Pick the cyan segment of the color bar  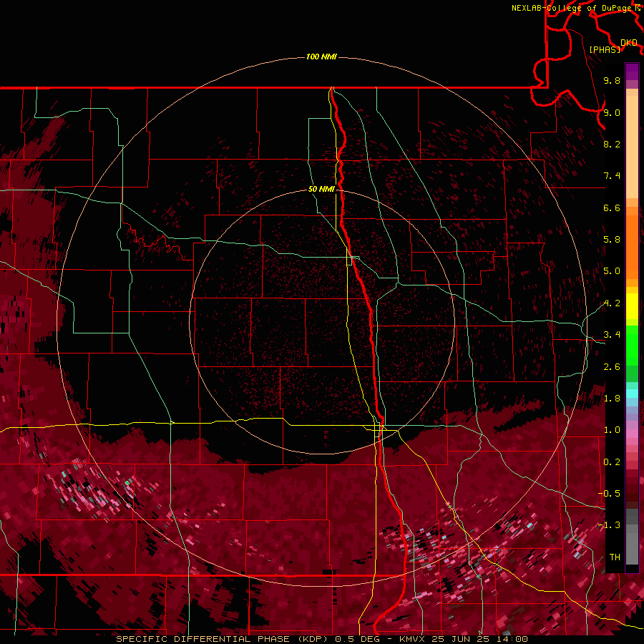click(632, 394)
